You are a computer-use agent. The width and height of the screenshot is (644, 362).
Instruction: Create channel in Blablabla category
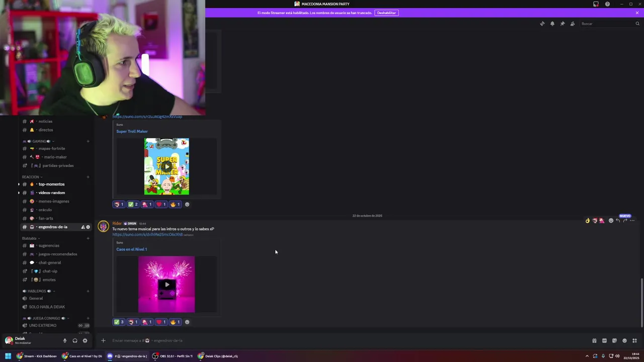[88, 238]
